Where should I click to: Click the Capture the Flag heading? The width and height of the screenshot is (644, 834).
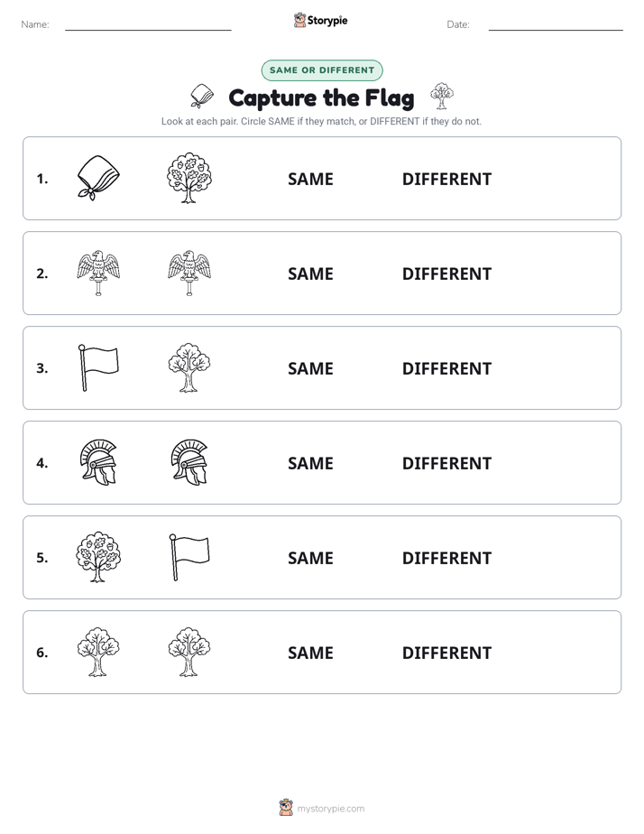(321, 98)
